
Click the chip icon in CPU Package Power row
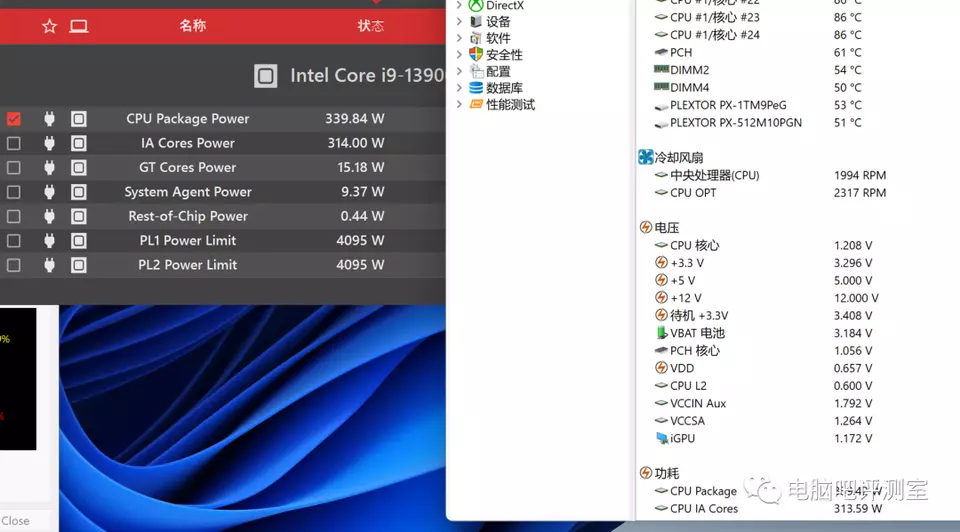coord(78,119)
